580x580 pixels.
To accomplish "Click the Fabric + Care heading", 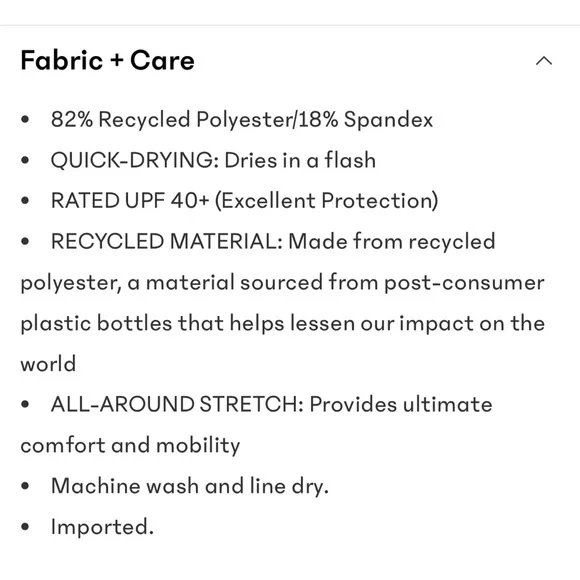I will click(x=107, y=60).
